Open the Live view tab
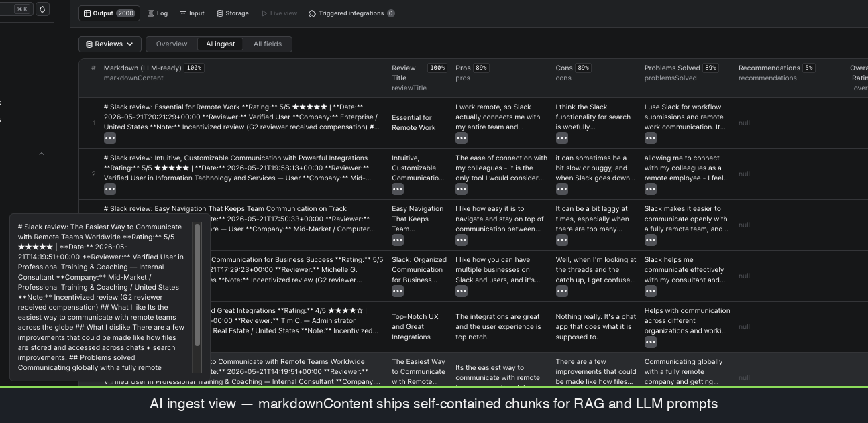The image size is (868, 423). pos(279,13)
